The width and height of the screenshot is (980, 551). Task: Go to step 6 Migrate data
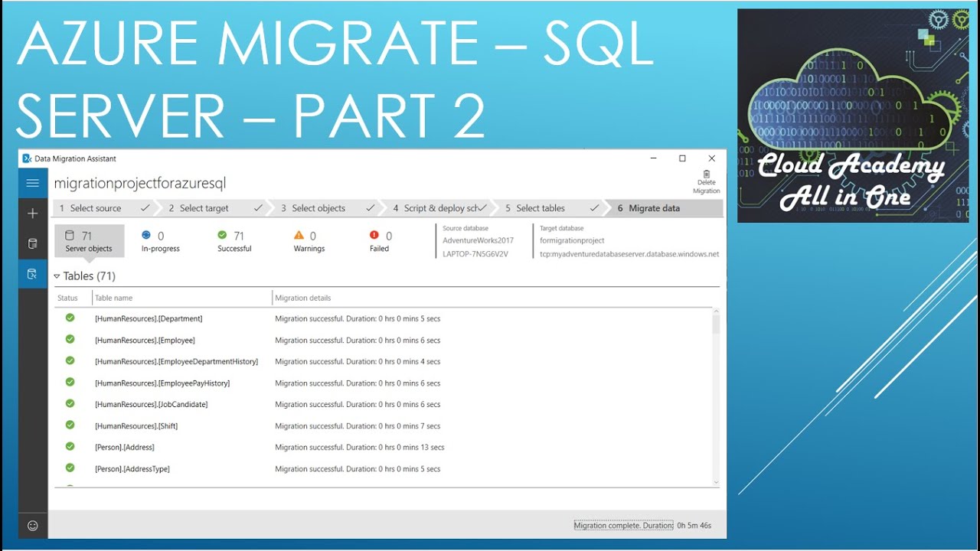coord(665,208)
